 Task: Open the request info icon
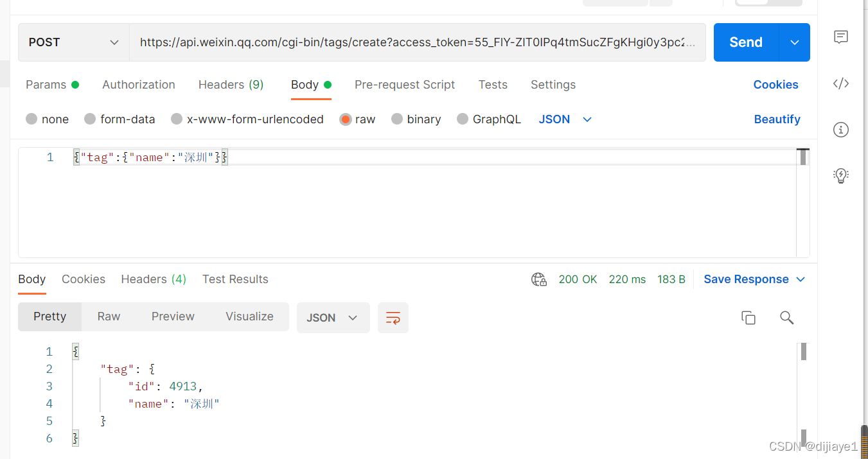841,130
